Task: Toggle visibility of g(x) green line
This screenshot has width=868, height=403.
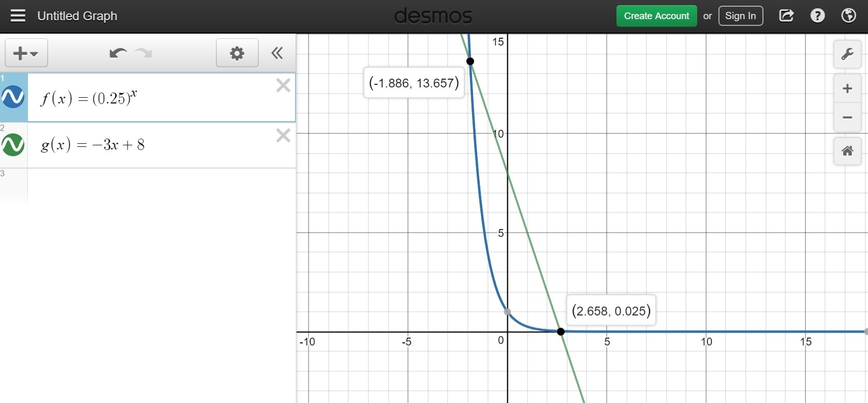Action: click(13, 145)
